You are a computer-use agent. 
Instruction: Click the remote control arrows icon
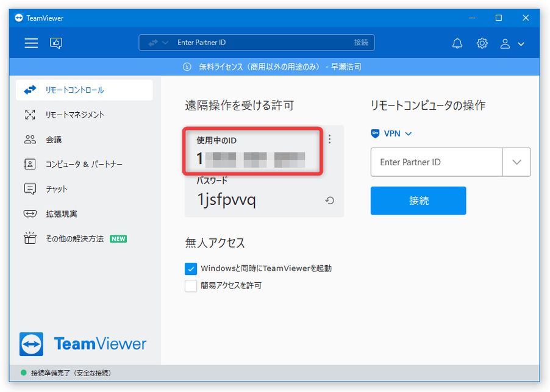(x=30, y=90)
